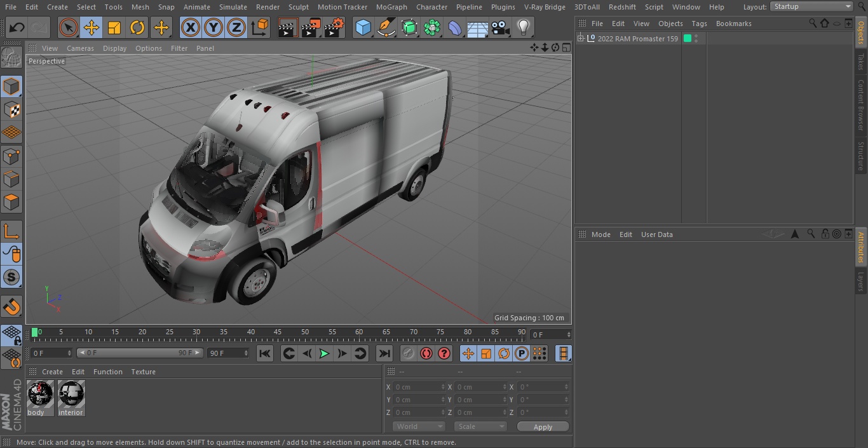Expand the 2022 RAM Promaster 159 object
Image resolution: width=868 pixels, height=448 pixels.
coord(580,39)
